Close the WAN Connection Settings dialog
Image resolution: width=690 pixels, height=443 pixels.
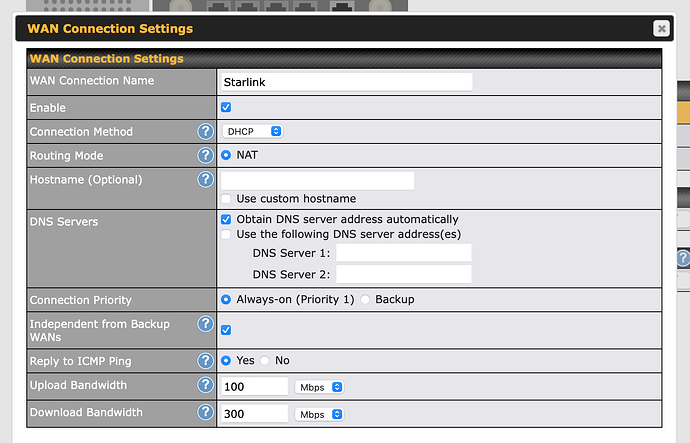(x=661, y=29)
